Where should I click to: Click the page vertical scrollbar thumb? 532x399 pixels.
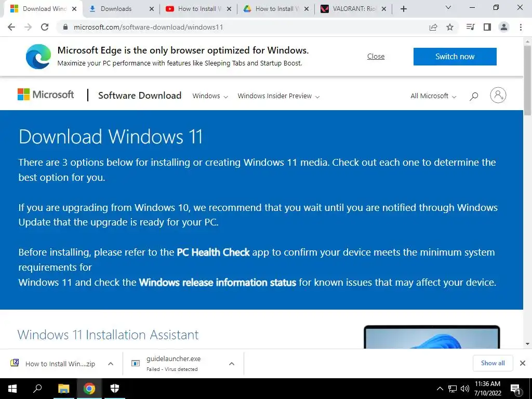click(527, 79)
